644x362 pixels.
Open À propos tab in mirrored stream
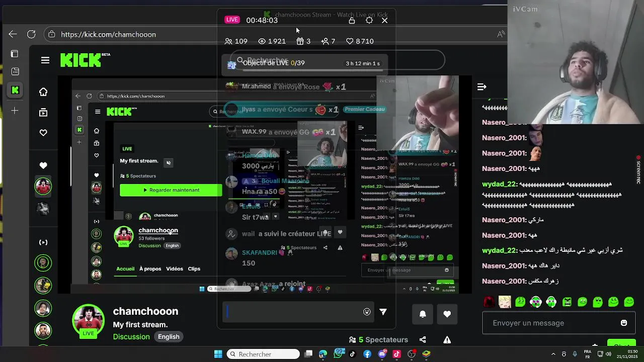(x=150, y=269)
